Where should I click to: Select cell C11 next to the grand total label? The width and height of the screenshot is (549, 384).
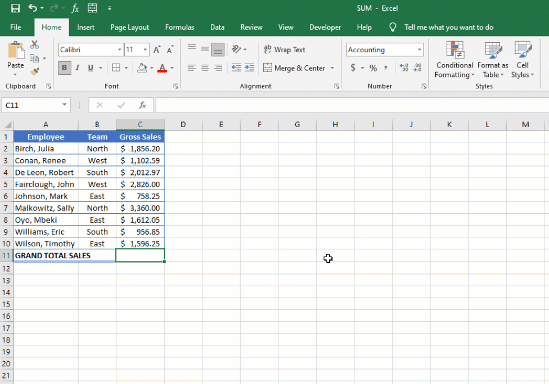pos(140,256)
